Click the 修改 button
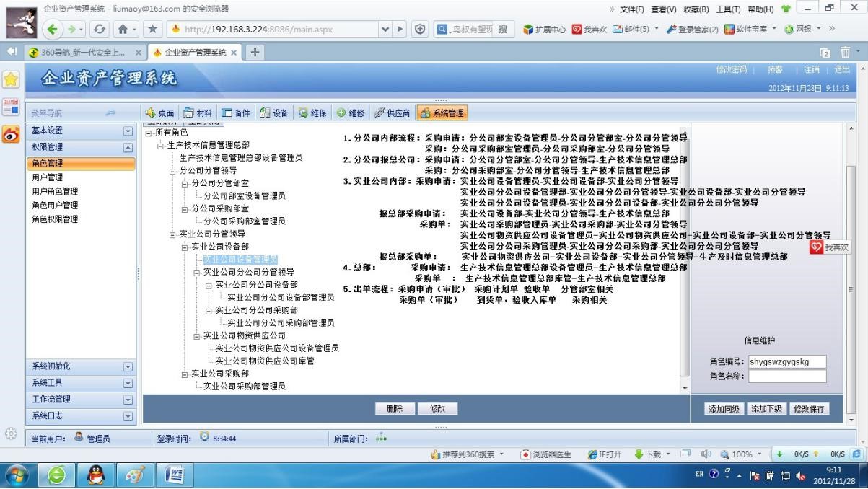Screen dimensions: 868x489 click(438, 408)
